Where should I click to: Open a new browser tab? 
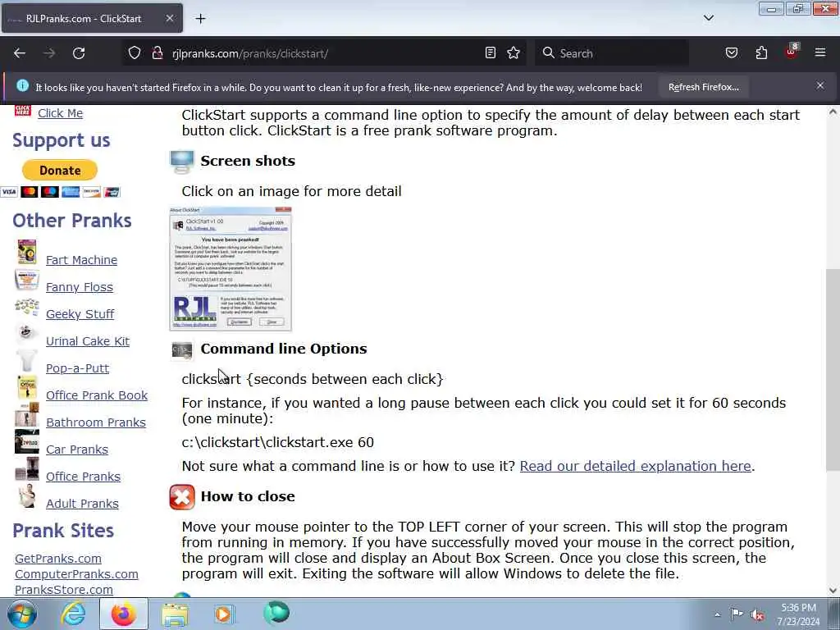click(x=200, y=19)
